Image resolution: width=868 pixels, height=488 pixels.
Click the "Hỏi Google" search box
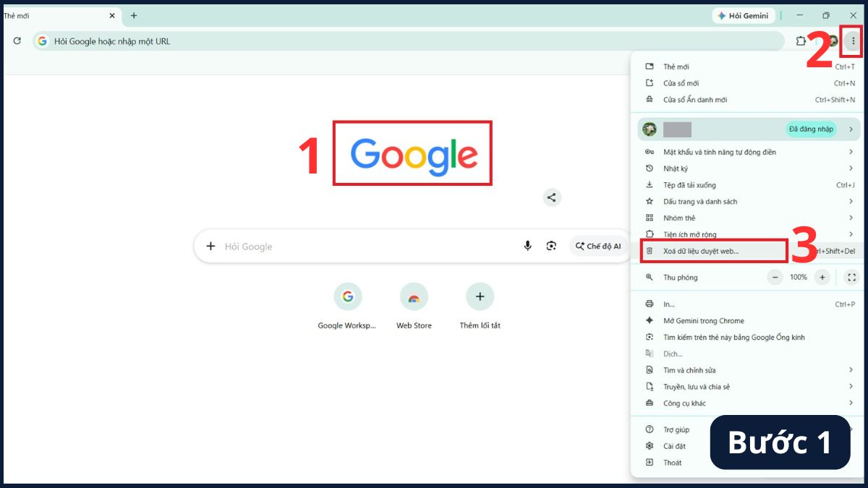coord(413,247)
